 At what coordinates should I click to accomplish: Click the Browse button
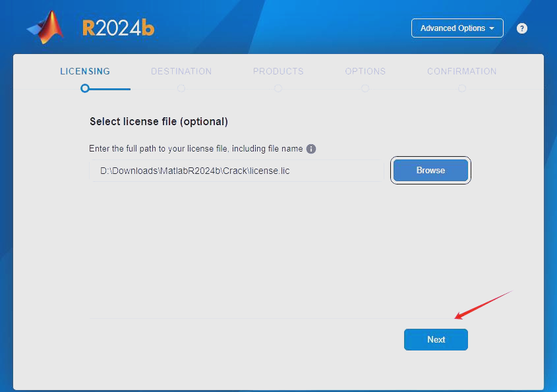(430, 170)
